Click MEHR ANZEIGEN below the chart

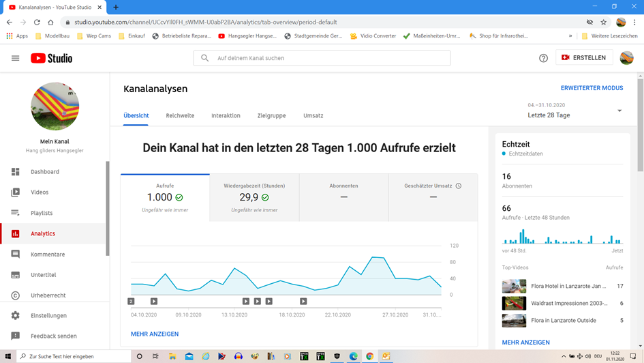155,334
